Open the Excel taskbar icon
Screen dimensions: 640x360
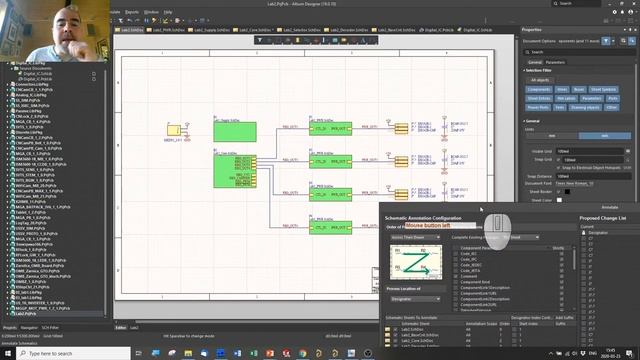pyautogui.click(x=253, y=353)
